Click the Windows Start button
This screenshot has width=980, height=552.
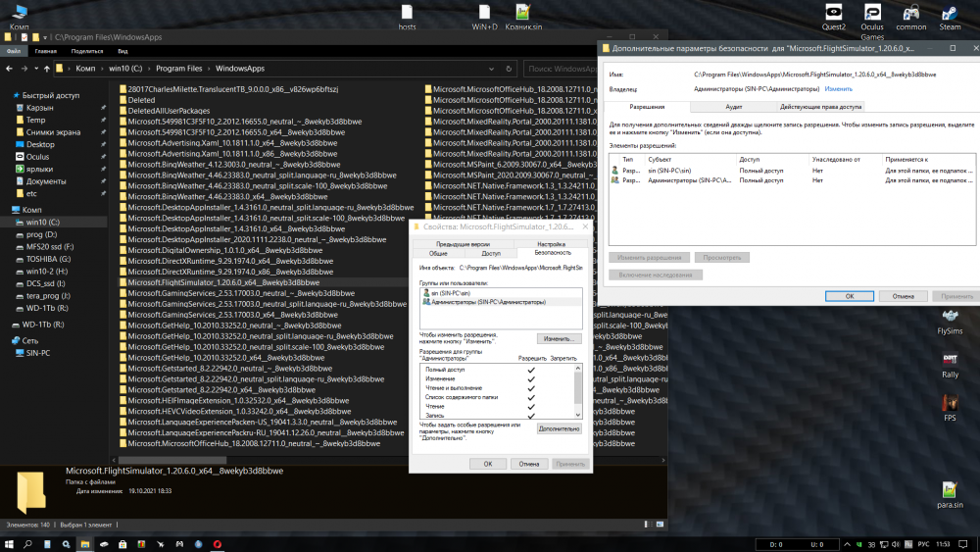click(10, 543)
